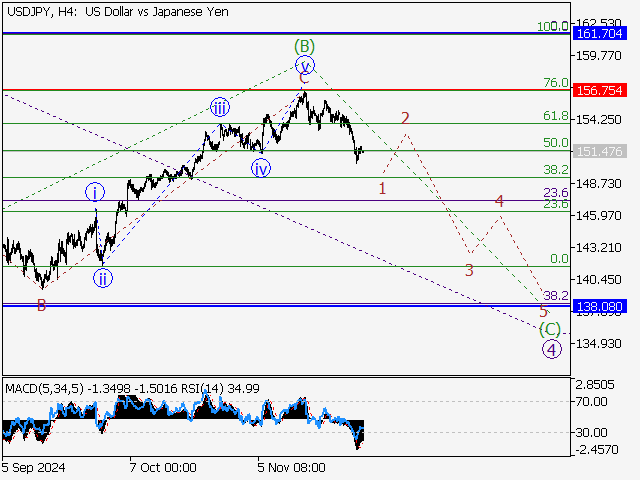Select the red projected wave 2 label
The height and width of the screenshot is (480, 640).
pos(405,118)
